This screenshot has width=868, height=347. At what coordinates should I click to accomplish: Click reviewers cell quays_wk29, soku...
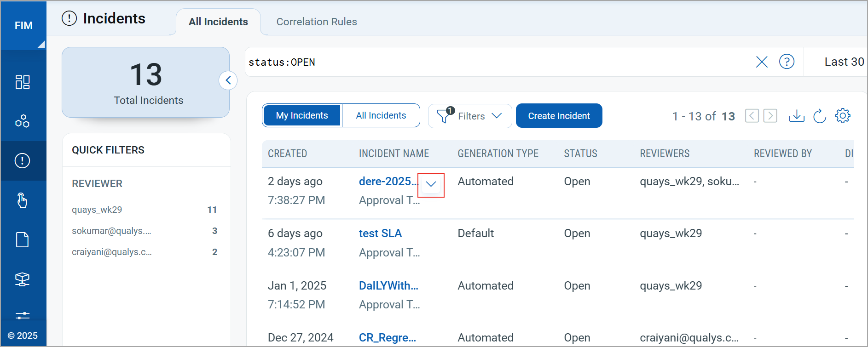point(689,182)
